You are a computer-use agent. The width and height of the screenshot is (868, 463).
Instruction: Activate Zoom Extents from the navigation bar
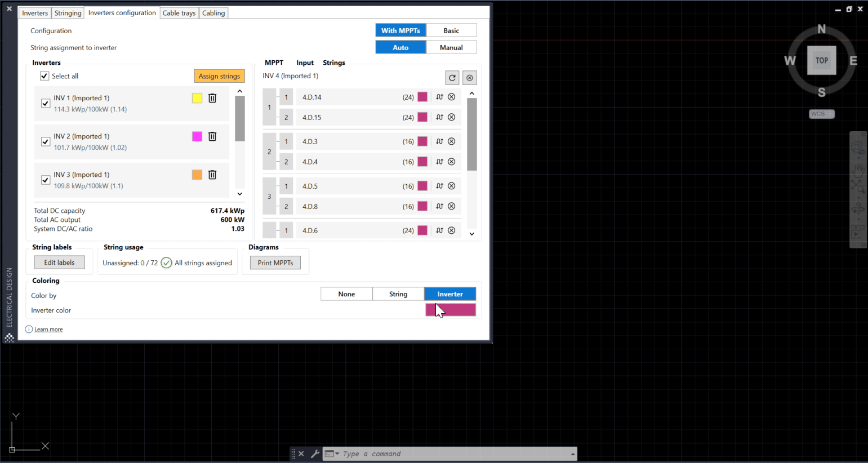click(858, 186)
